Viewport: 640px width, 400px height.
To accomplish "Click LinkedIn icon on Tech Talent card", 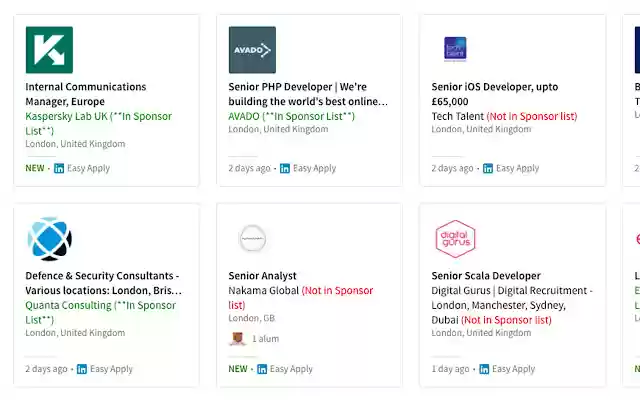I will 488,168.
